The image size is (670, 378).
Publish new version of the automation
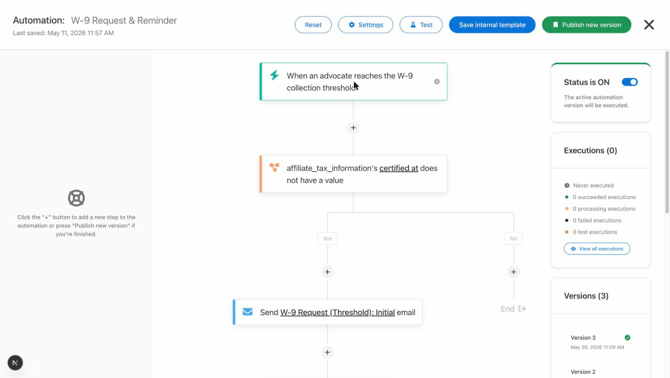pos(586,25)
